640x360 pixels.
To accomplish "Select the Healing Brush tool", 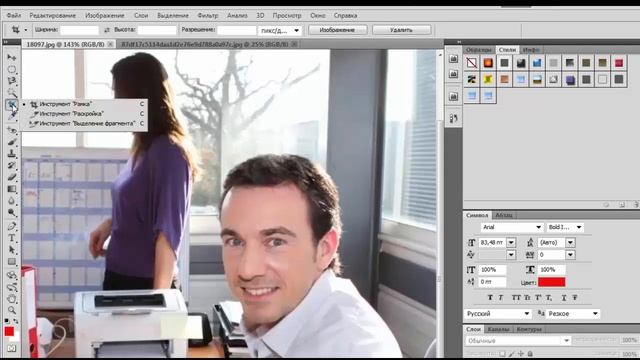I will pos(11,130).
